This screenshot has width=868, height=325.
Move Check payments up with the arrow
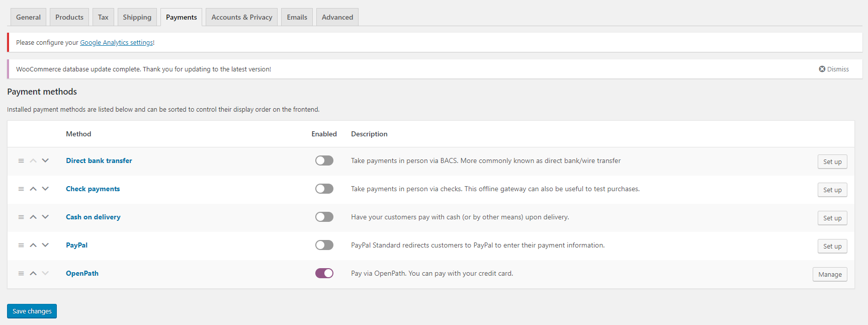(x=33, y=189)
